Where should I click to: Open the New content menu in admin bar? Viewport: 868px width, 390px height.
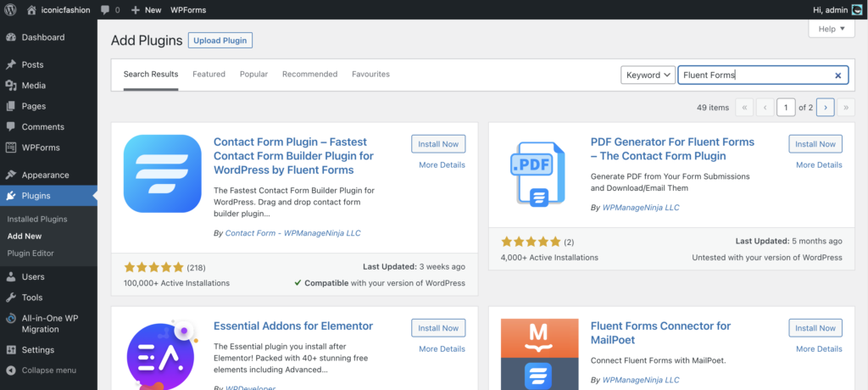pyautogui.click(x=145, y=9)
